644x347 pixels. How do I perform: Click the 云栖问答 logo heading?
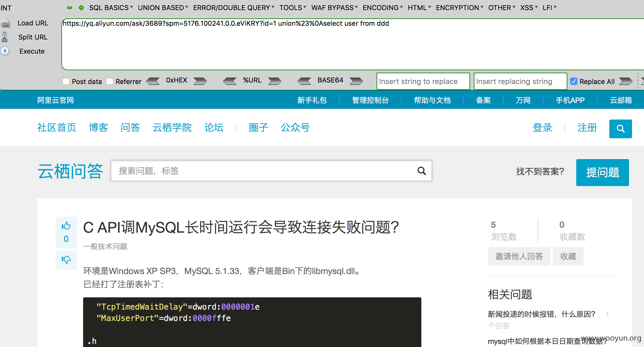click(70, 171)
